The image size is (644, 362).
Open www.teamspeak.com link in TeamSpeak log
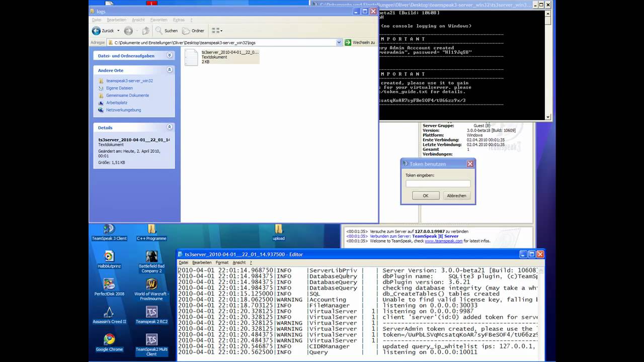(x=443, y=241)
